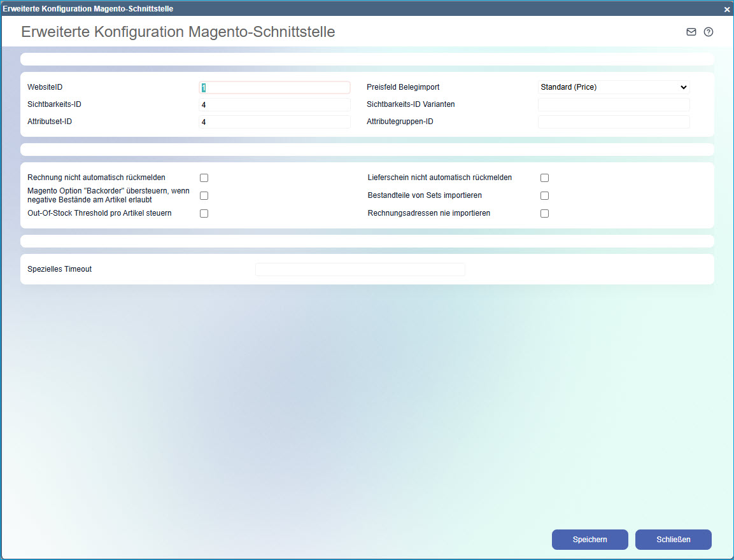Click the "Attributegruppen-ID" label text

coord(400,122)
